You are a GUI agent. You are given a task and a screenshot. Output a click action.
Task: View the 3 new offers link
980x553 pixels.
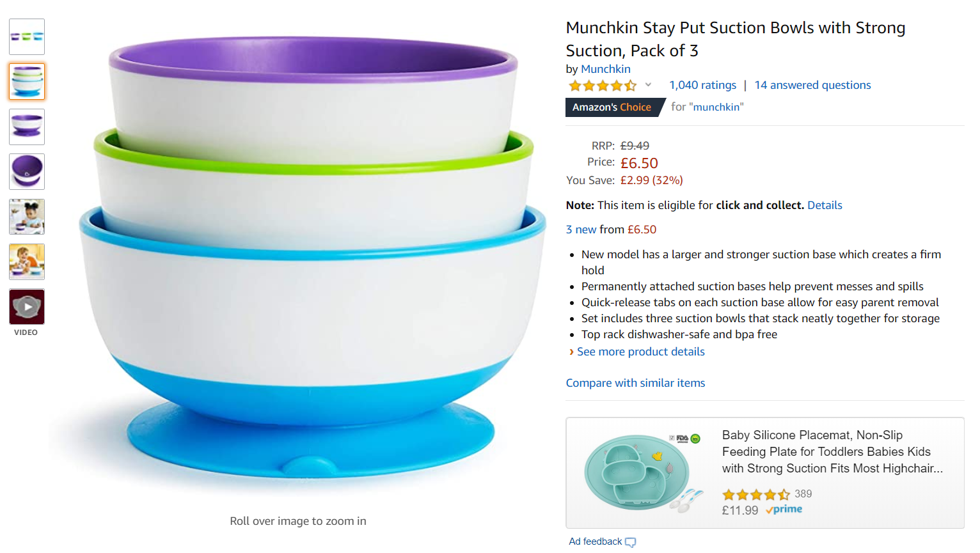pyautogui.click(x=581, y=230)
